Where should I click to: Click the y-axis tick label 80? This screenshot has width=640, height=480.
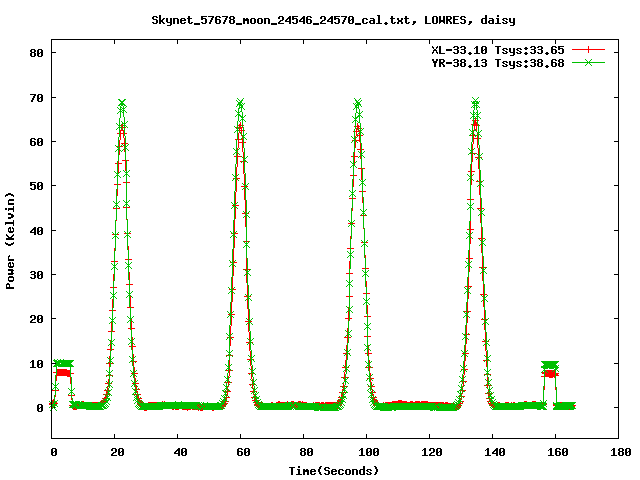[36, 53]
